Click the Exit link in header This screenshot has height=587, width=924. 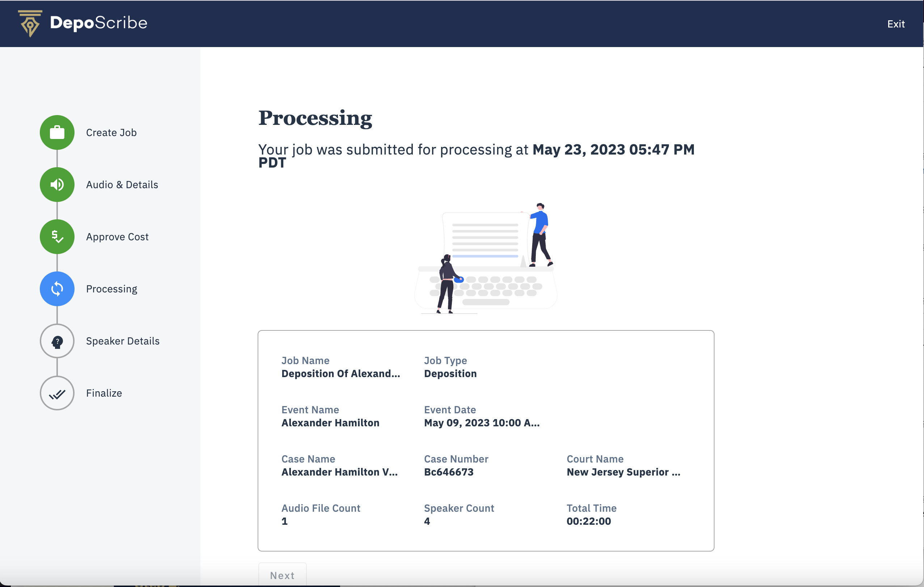click(x=896, y=24)
